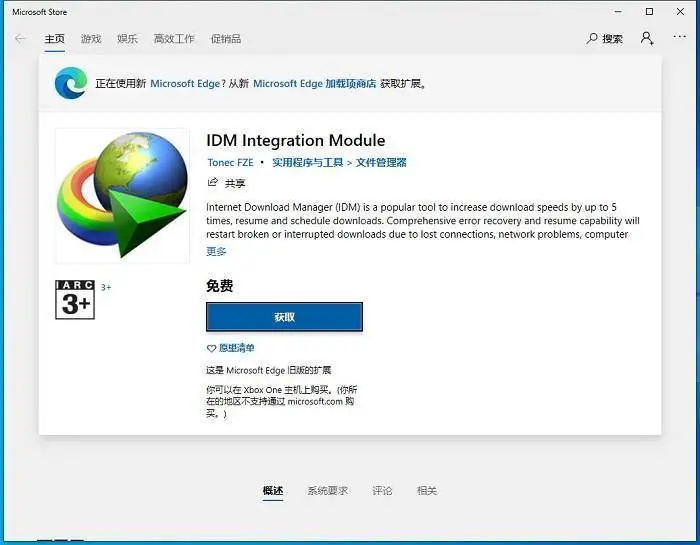Click the IDM app logo image

point(122,196)
